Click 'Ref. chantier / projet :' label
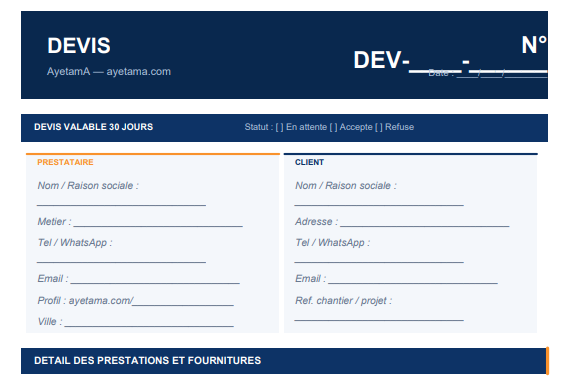Screen dimensions: 563x379 344,300
